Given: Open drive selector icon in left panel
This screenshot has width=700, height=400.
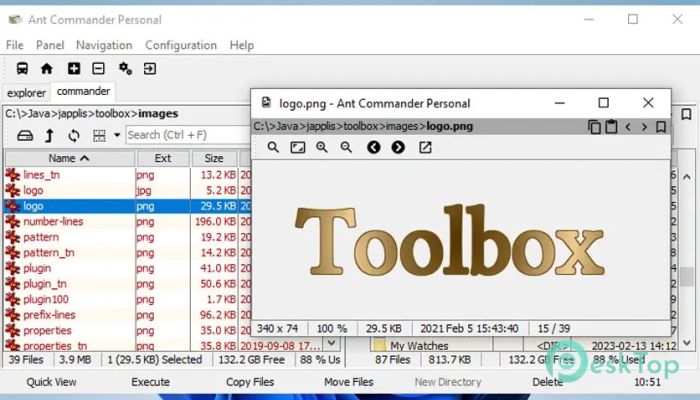Looking at the screenshot, I should pos(25,135).
